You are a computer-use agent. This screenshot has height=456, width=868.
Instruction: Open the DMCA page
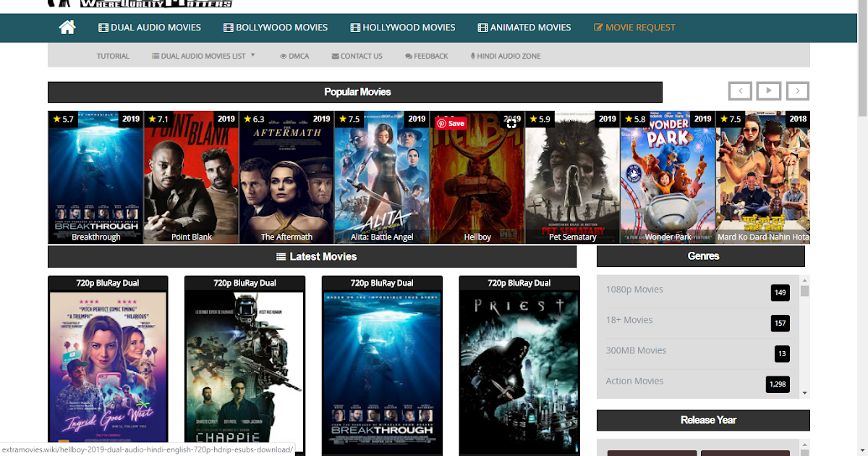pos(294,56)
